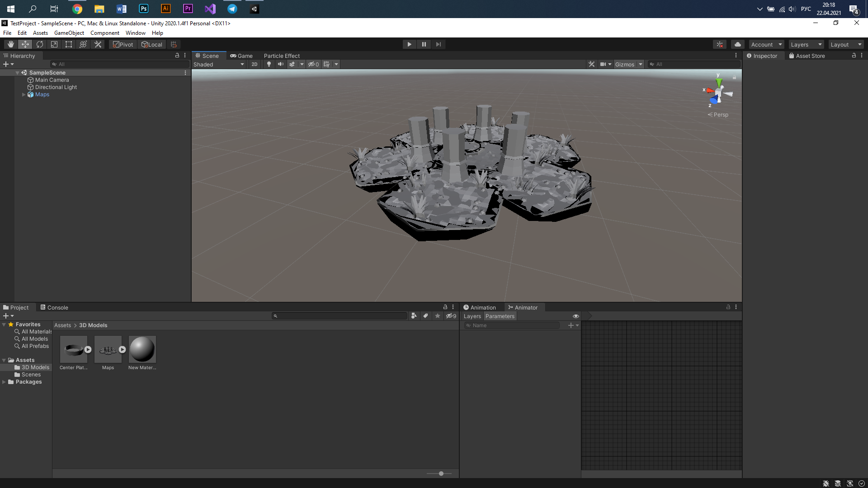Image resolution: width=868 pixels, height=488 pixels.
Task: Switch to the Asset Store tab
Action: 807,56
